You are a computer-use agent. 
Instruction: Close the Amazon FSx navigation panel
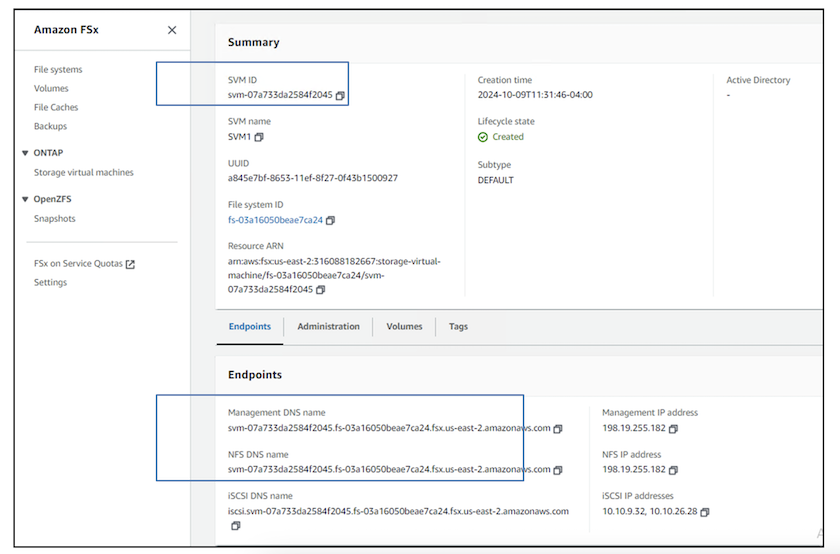click(x=172, y=30)
